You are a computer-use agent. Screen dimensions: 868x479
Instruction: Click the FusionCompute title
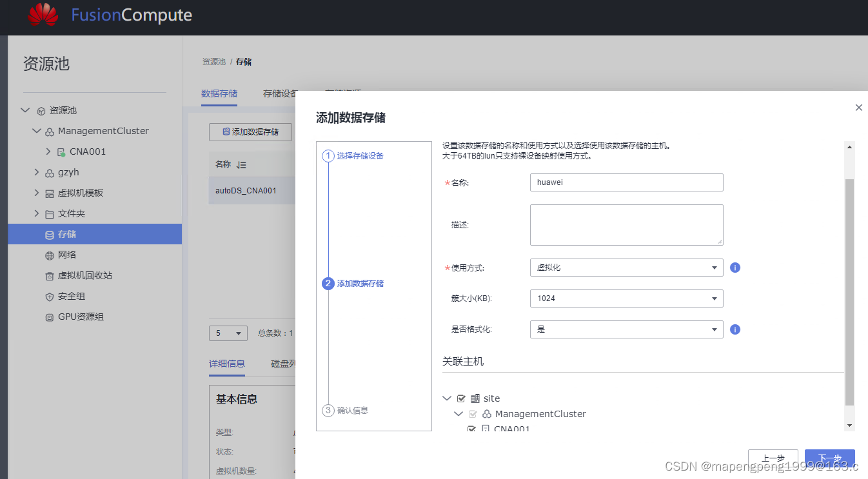pyautogui.click(x=132, y=15)
